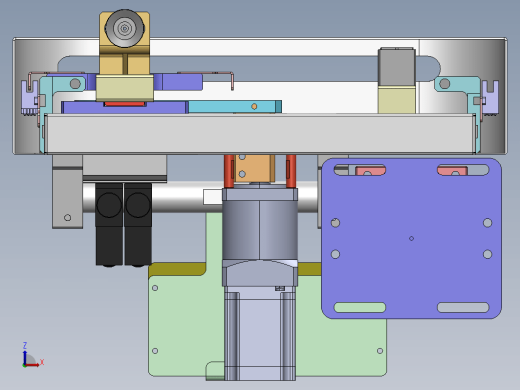520x390 pixels.
Task: Pick the stepper motor body at bottom center
Action: point(260,333)
